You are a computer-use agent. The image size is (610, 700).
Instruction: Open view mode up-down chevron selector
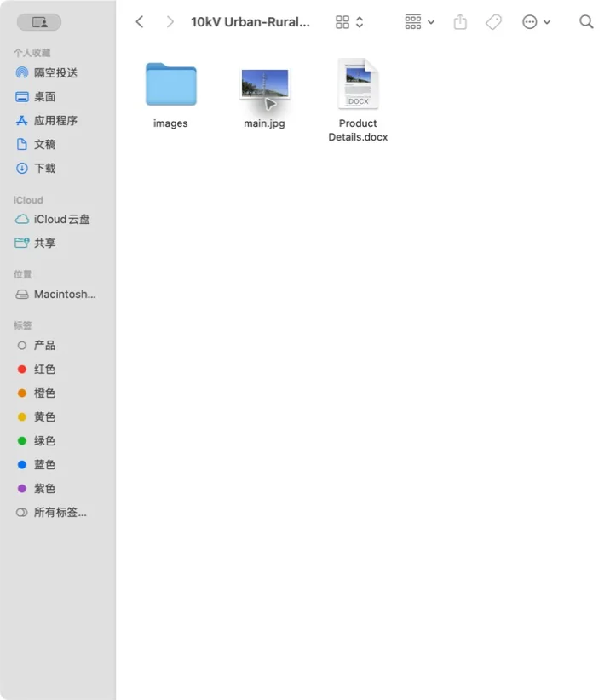pos(360,22)
